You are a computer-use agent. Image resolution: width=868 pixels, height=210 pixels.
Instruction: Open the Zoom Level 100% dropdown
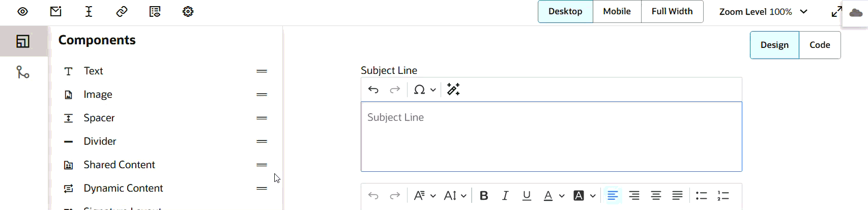coord(763,12)
